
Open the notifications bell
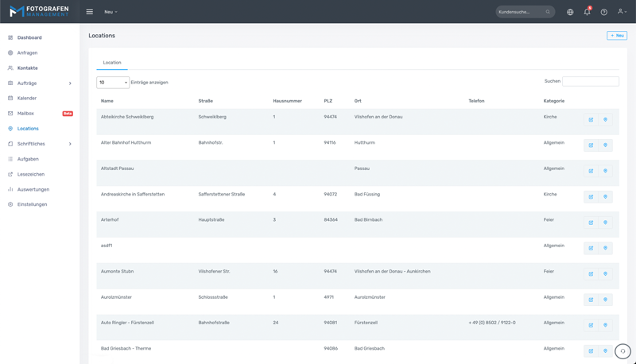(x=587, y=12)
